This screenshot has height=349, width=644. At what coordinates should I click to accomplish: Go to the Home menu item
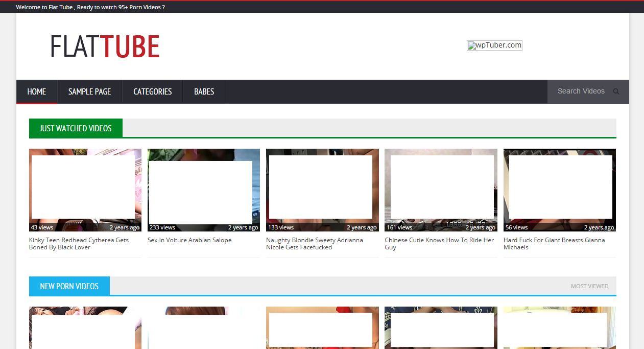click(x=37, y=92)
